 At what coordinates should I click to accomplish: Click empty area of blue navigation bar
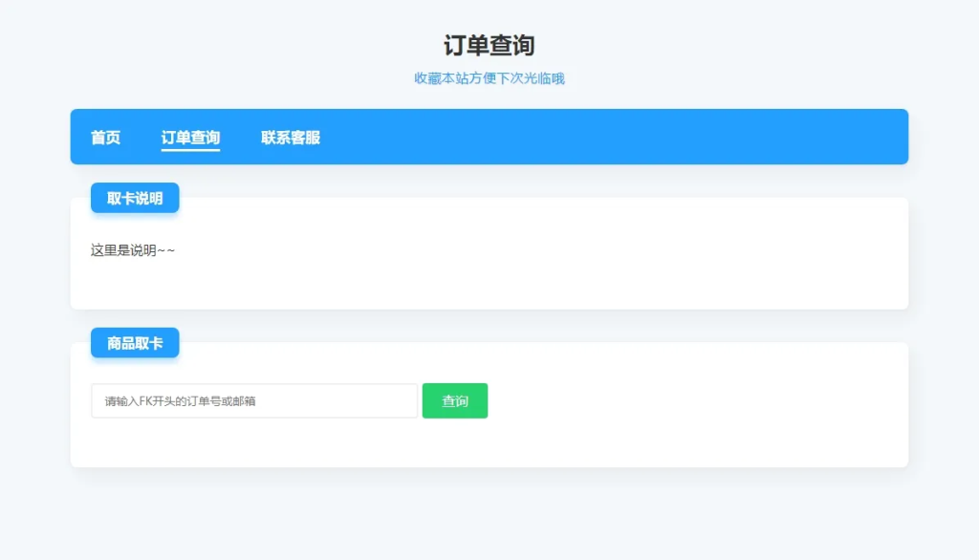coord(621,137)
